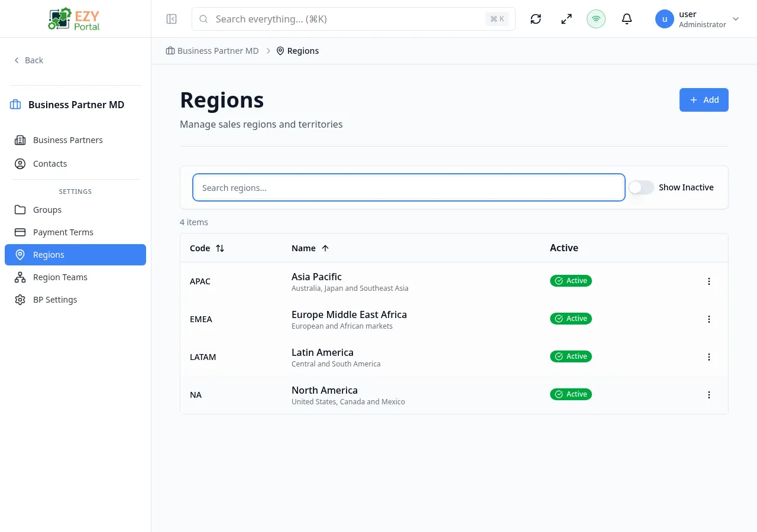Open BP Settings via the gear icon

pyautogui.click(x=55, y=300)
